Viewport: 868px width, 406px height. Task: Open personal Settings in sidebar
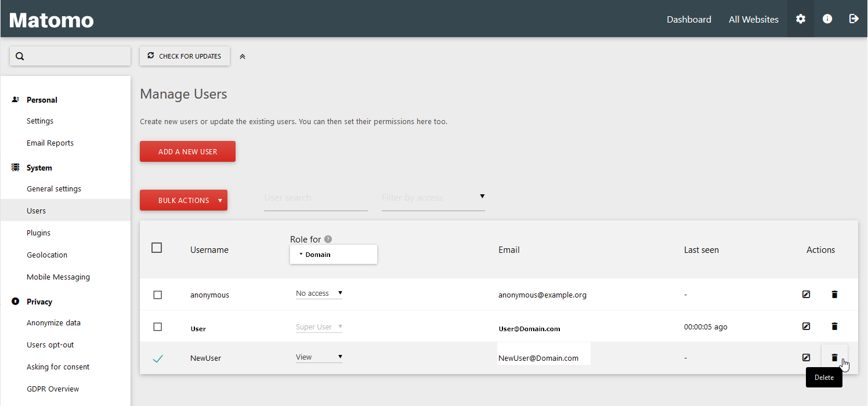40,121
